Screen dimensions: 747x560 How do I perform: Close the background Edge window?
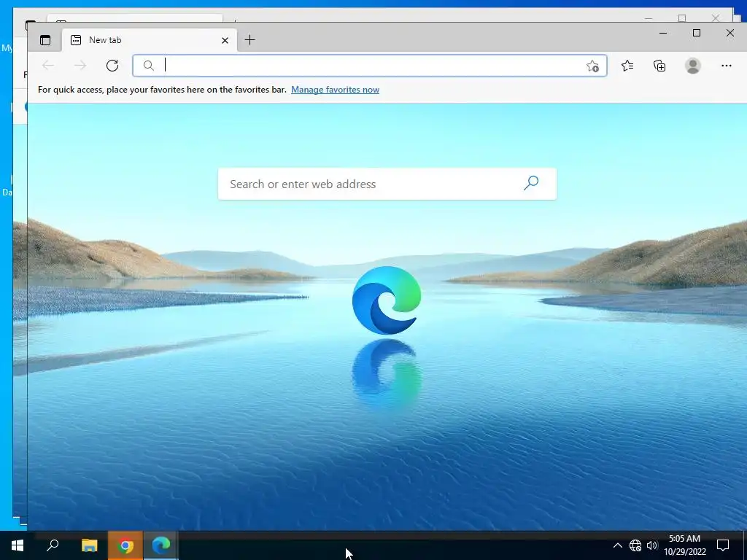[x=715, y=18]
